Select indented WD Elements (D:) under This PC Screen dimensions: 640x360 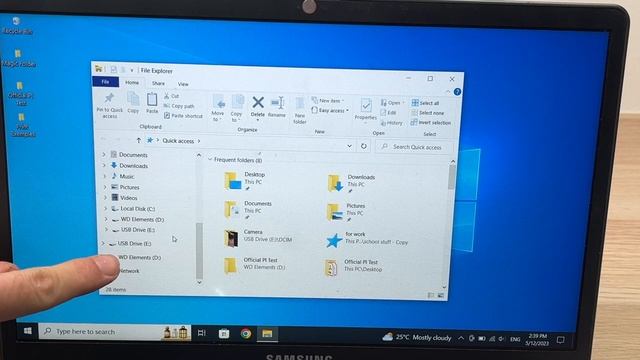(138, 219)
